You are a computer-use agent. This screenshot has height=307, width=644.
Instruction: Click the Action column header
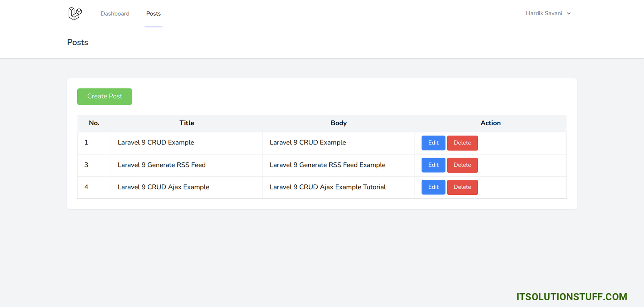click(x=490, y=123)
